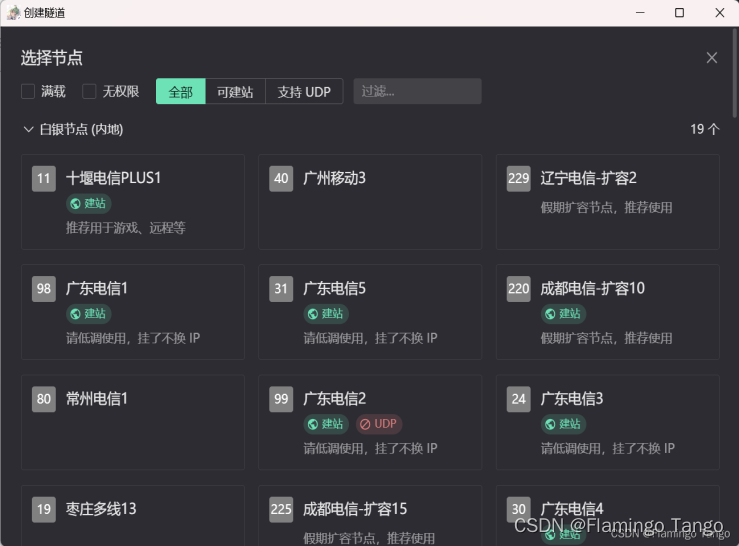Screen dimensions: 739x546
Task: Click the vertical scrollbar thumb
Action: pos(735,72)
